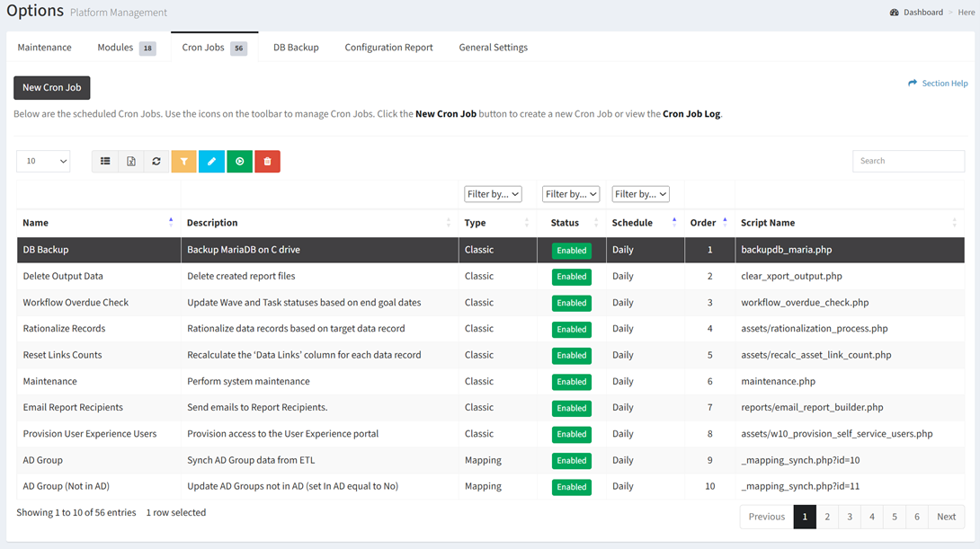Screen dimensions: 980x549
Task: Toggle Enabled status badge for AD Group row
Action: (x=571, y=461)
